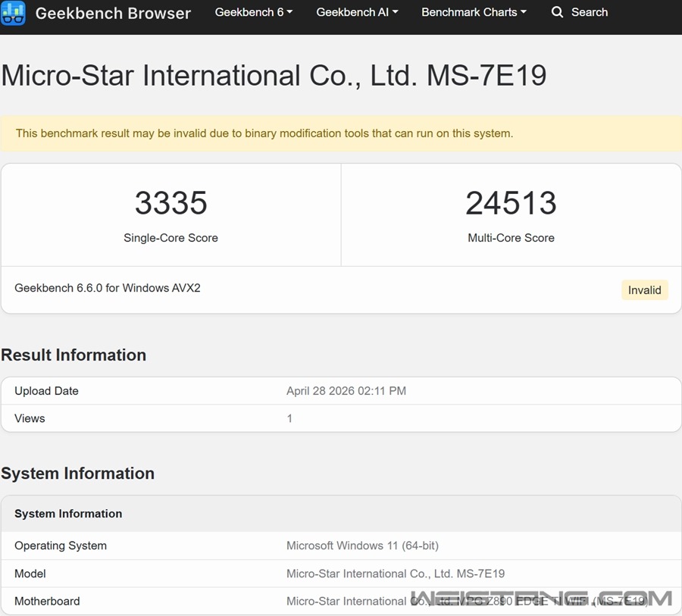Viewport: 682px width, 616px height.
Task: Click the Model row label
Action: click(x=30, y=574)
